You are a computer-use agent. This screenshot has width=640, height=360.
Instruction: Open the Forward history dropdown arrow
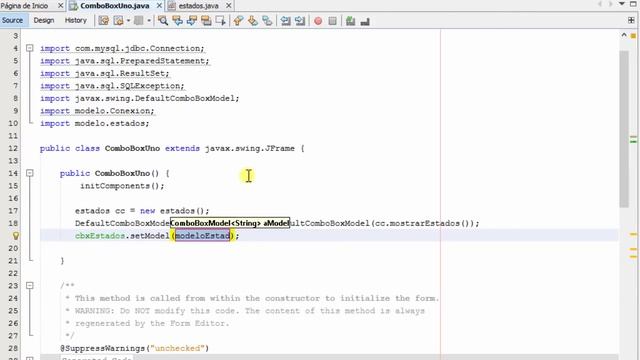(149, 21)
